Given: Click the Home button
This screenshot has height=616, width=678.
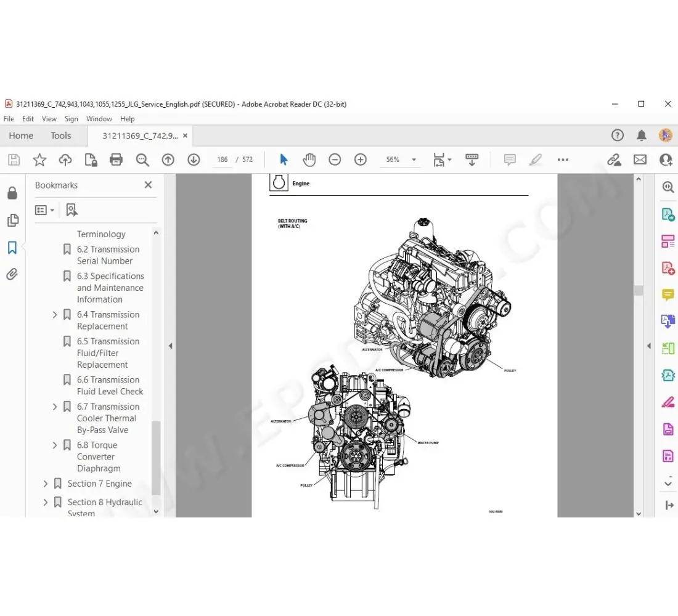Looking at the screenshot, I should click(21, 136).
